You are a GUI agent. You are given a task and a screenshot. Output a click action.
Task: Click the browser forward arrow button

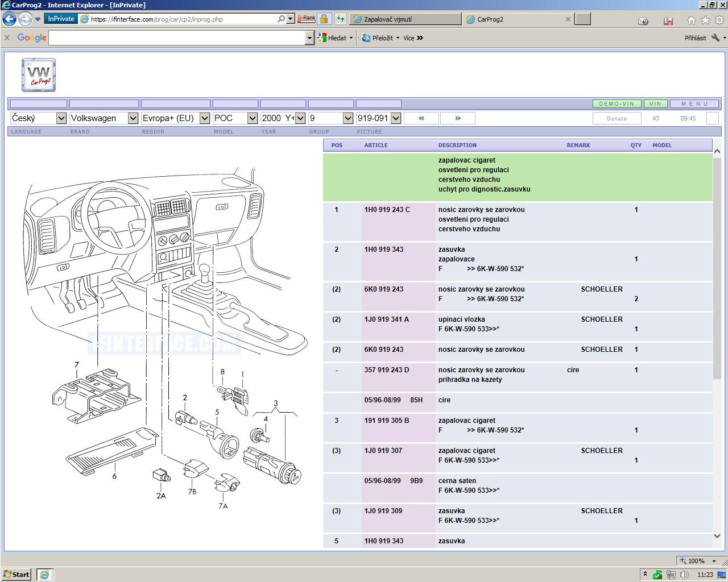[25, 19]
